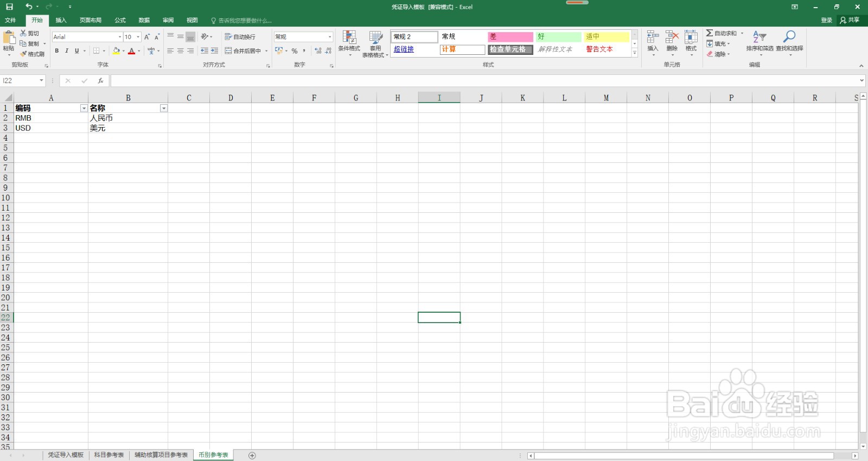Click the increase indent icon
This screenshot has width=868, height=461.
[x=214, y=50]
